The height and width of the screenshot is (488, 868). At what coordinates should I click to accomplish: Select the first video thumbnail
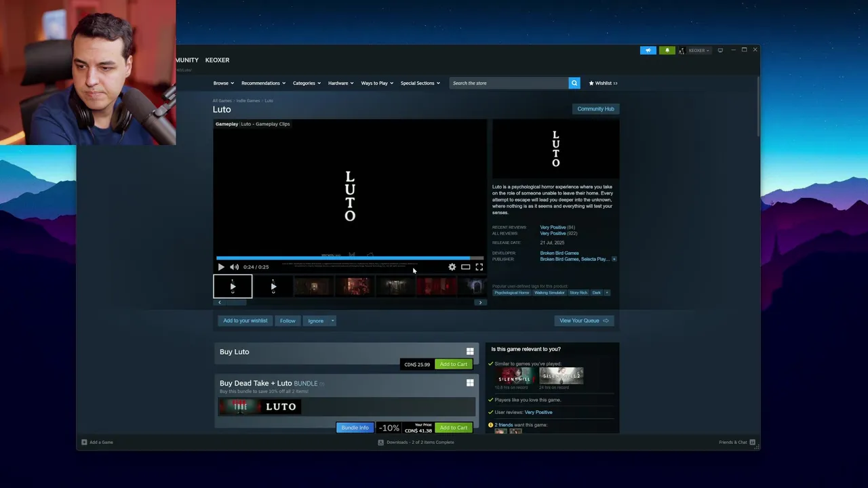pos(233,287)
